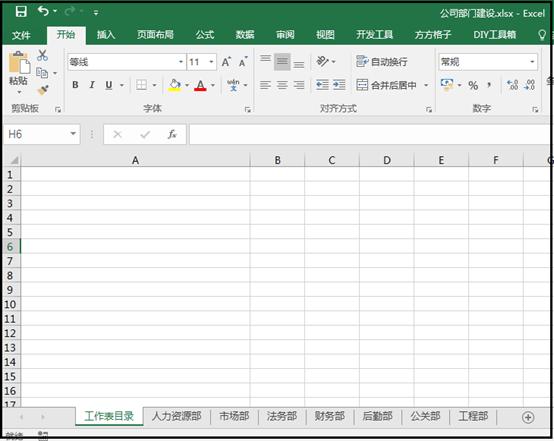Open the 文件 tab

(x=21, y=35)
